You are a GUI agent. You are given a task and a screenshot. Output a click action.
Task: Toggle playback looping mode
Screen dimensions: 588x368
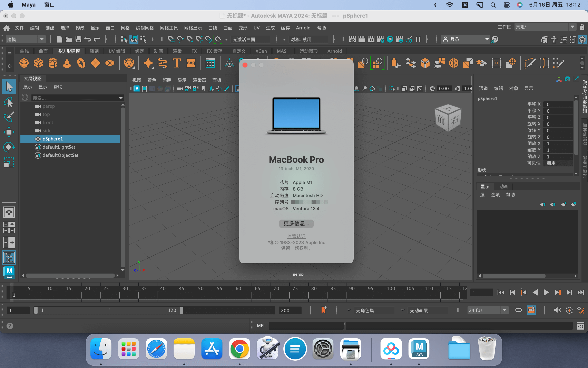tap(518, 310)
